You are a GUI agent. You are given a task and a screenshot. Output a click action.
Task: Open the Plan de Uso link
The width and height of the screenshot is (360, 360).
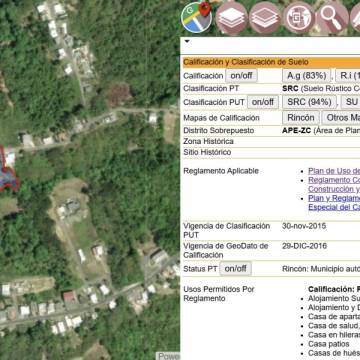(334, 171)
